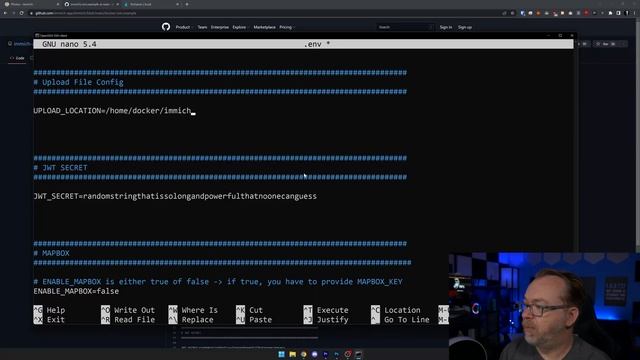Select the Code tab in GitHub repo
This screenshot has height=360, width=640.
point(17,58)
